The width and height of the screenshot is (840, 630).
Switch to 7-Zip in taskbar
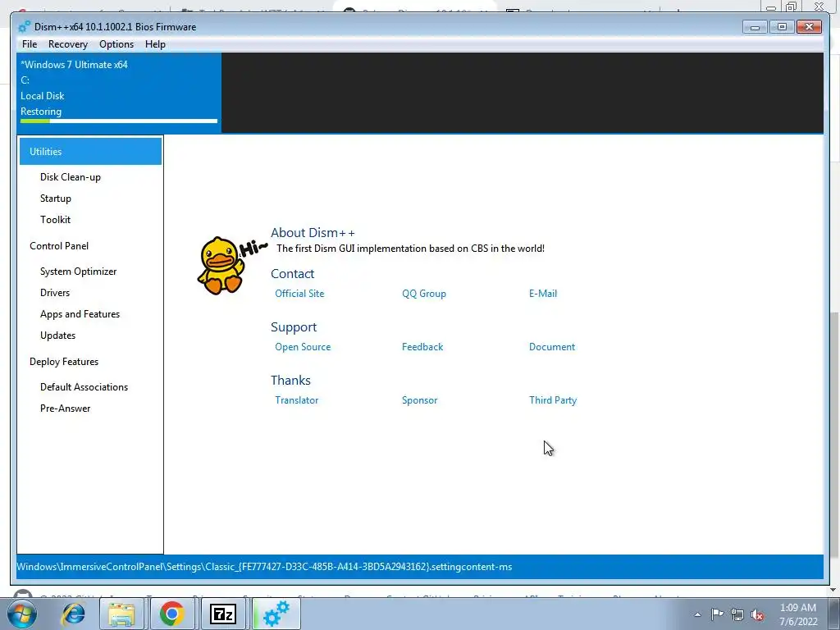(223, 614)
